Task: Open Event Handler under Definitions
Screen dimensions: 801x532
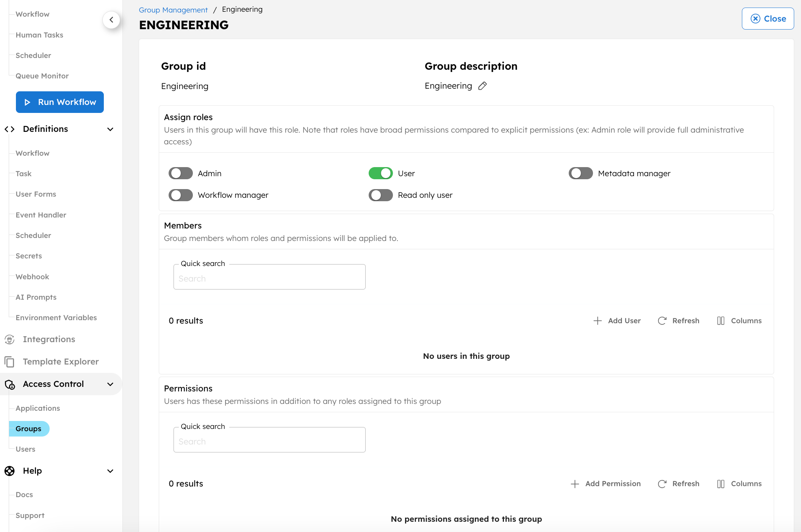Action: pos(41,215)
